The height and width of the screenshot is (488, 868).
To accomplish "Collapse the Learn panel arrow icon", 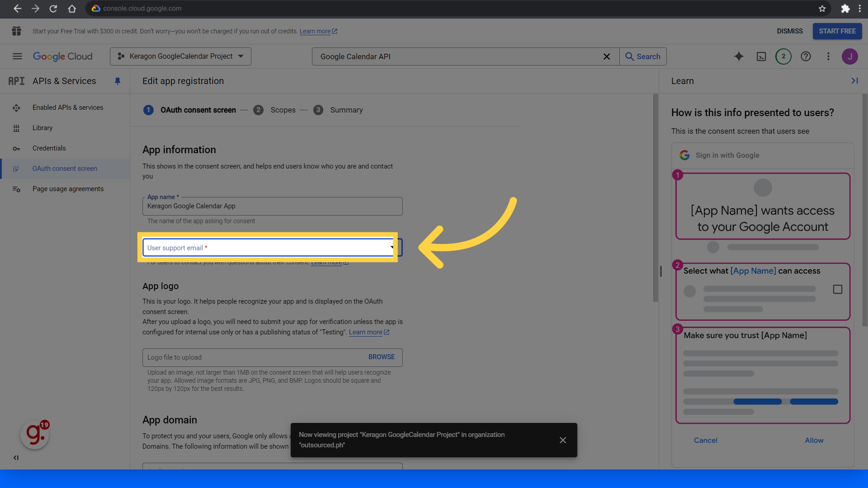I will tap(854, 81).
